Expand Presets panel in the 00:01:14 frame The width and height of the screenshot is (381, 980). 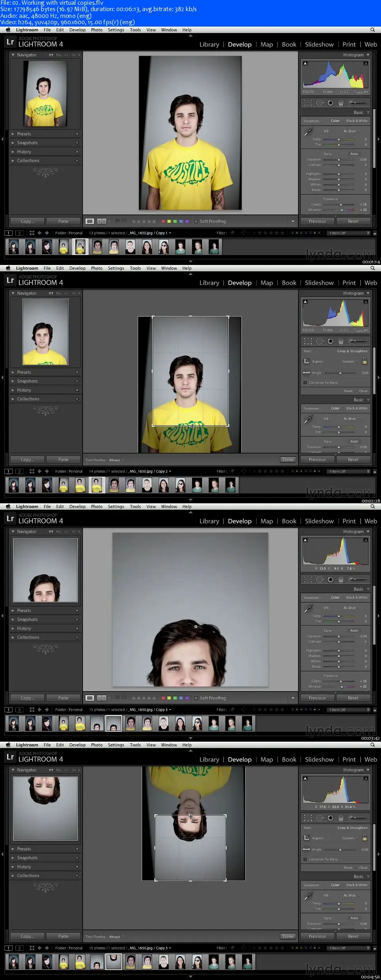click(13, 134)
